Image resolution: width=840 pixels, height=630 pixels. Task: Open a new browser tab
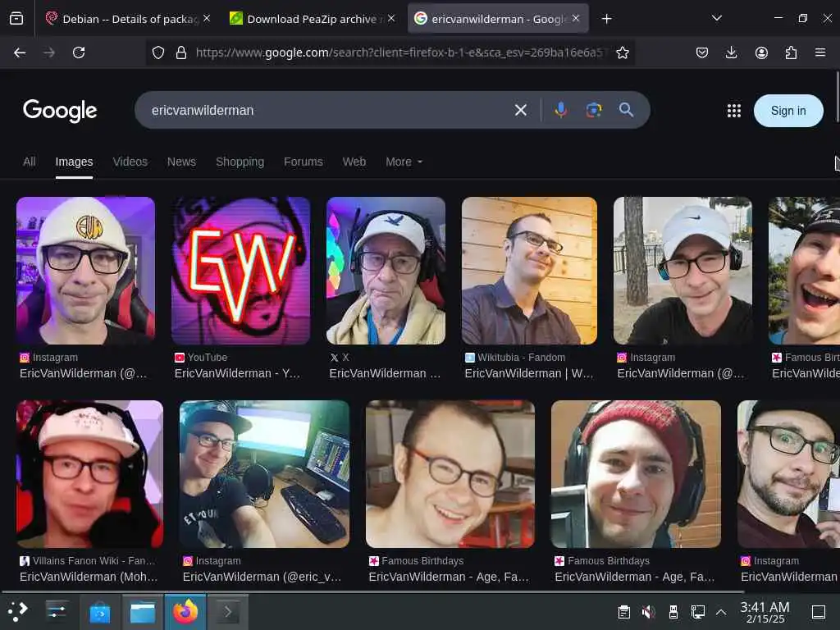(x=606, y=19)
